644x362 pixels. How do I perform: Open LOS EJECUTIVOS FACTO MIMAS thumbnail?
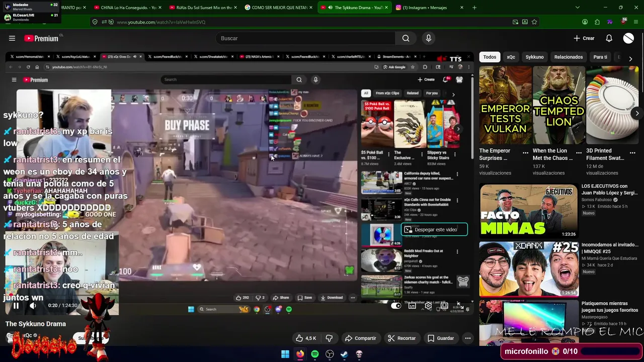(528, 211)
